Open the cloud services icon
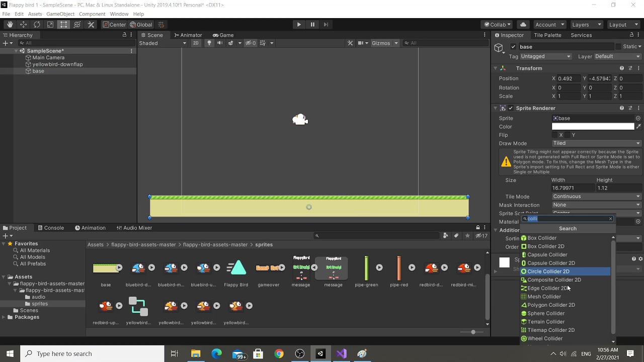This screenshot has height=362, width=644. click(523, 25)
